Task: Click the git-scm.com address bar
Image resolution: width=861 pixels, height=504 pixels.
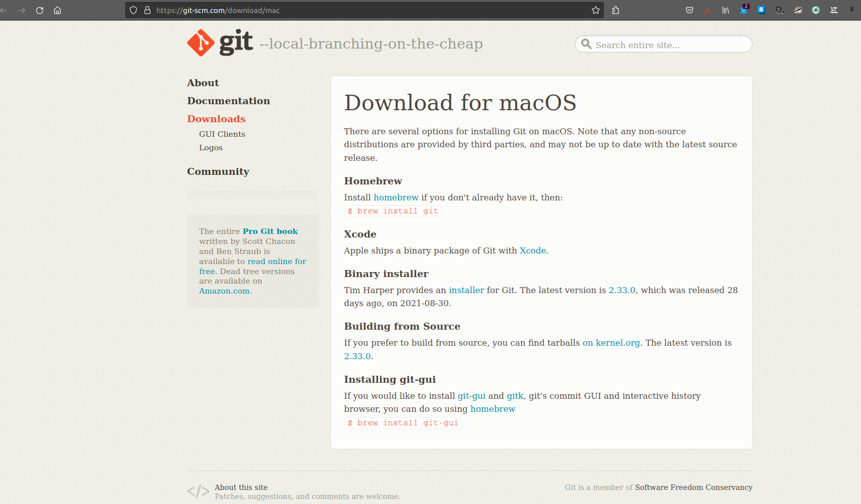Action: pos(365,10)
